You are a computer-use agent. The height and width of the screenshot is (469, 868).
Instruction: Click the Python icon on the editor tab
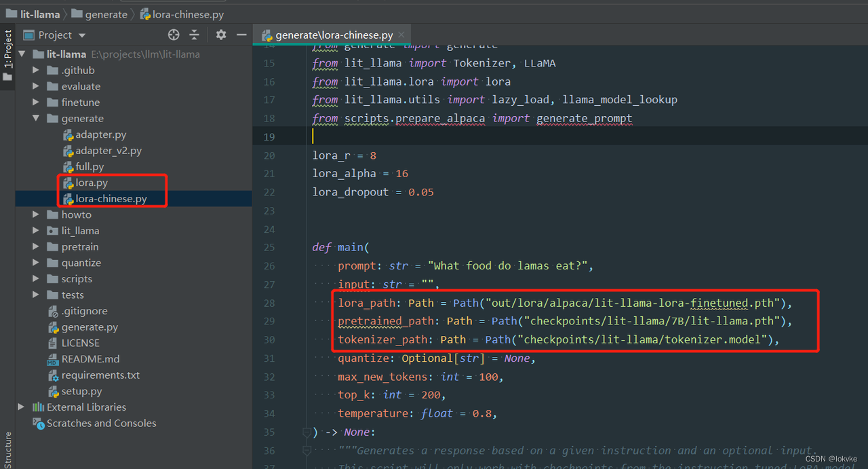[267, 35]
